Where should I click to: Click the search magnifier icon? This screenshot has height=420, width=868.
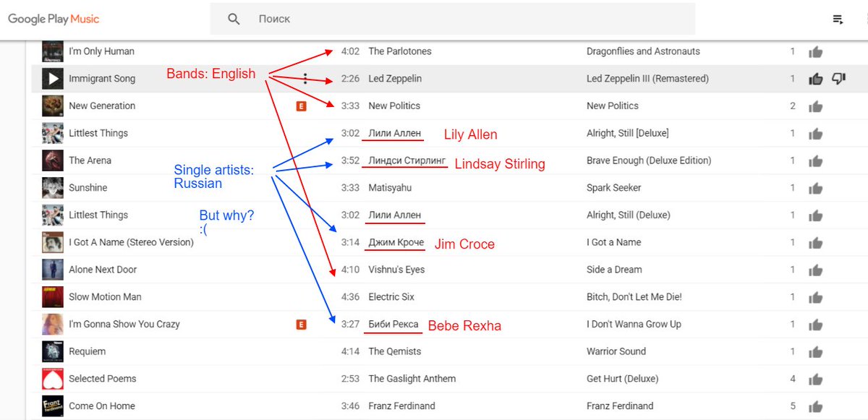pyautogui.click(x=234, y=20)
